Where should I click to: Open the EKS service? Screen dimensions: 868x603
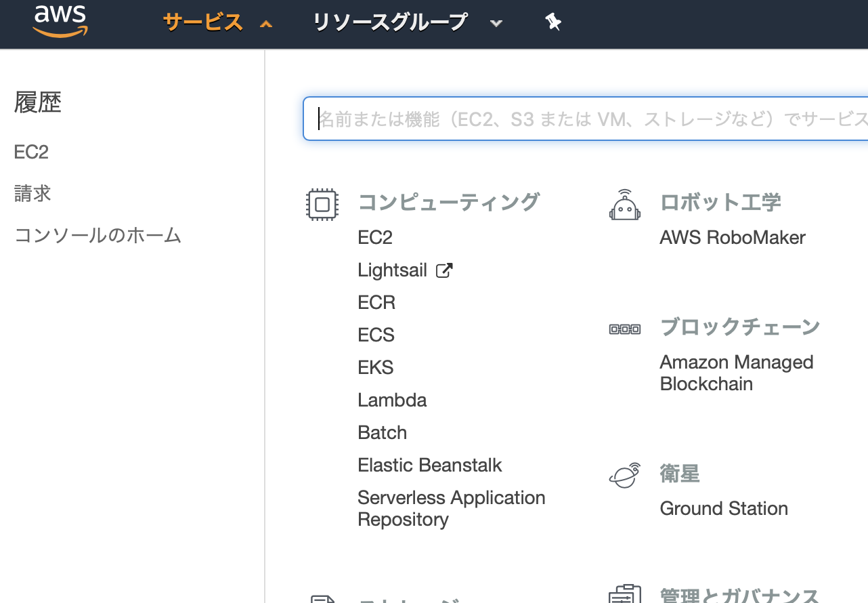[x=376, y=368]
